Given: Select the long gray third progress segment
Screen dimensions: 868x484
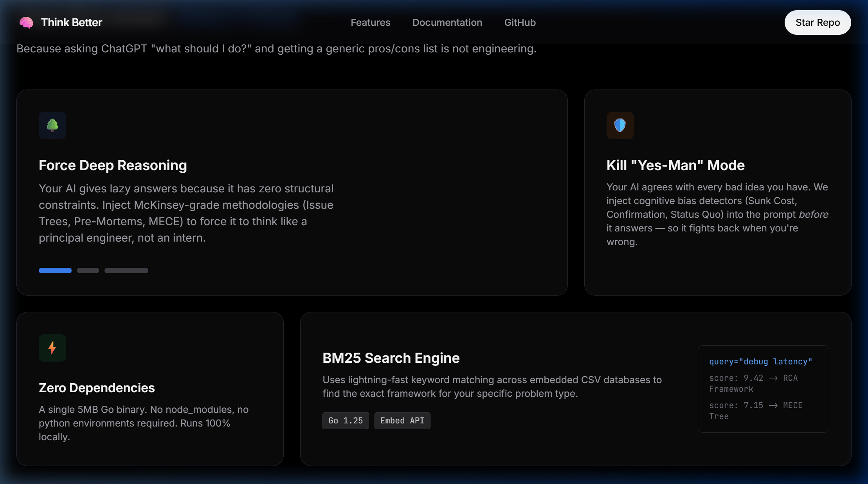Looking at the screenshot, I should point(126,271).
